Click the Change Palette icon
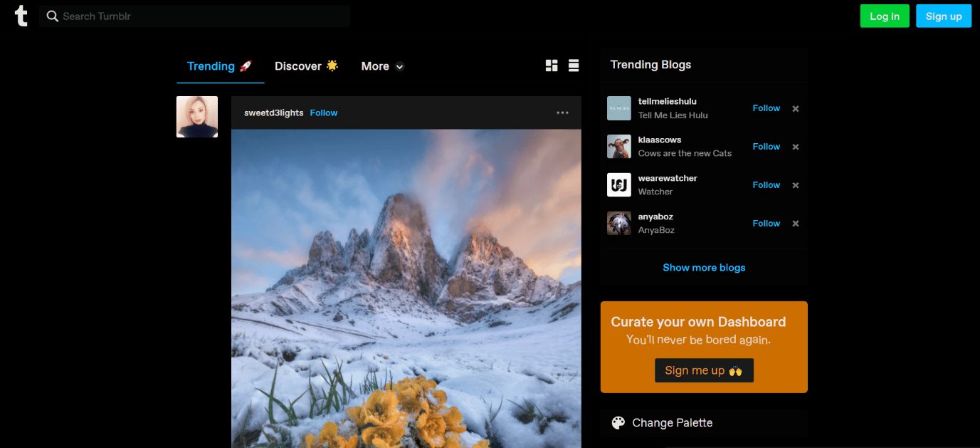This screenshot has width=980, height=448. point(618,422)
